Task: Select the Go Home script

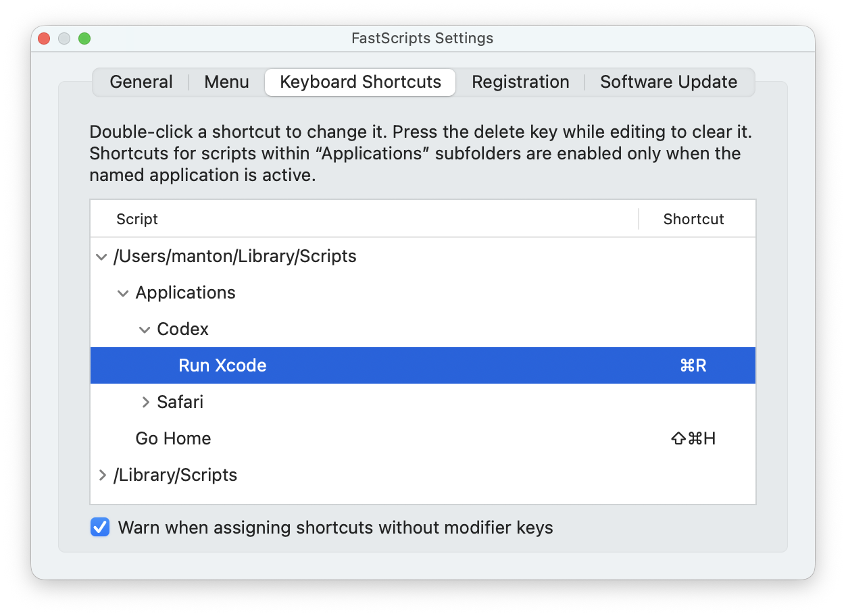Action: pyautogui.click(x=173, y=438)
